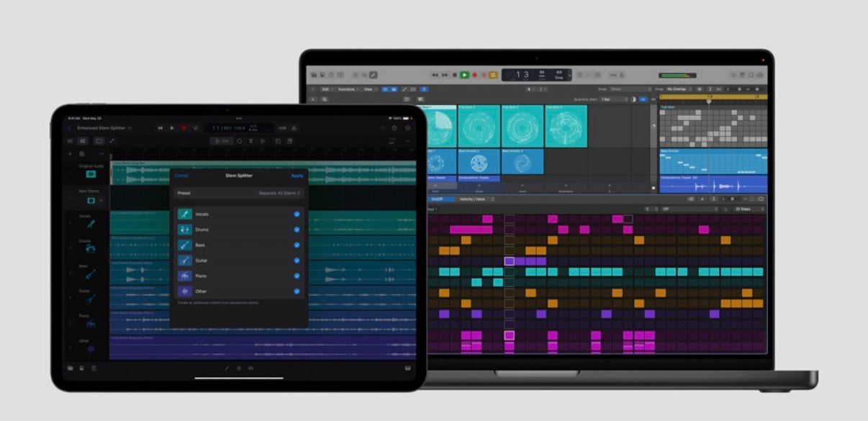Select the Guitar track icon in track list

tap(91, 299)
